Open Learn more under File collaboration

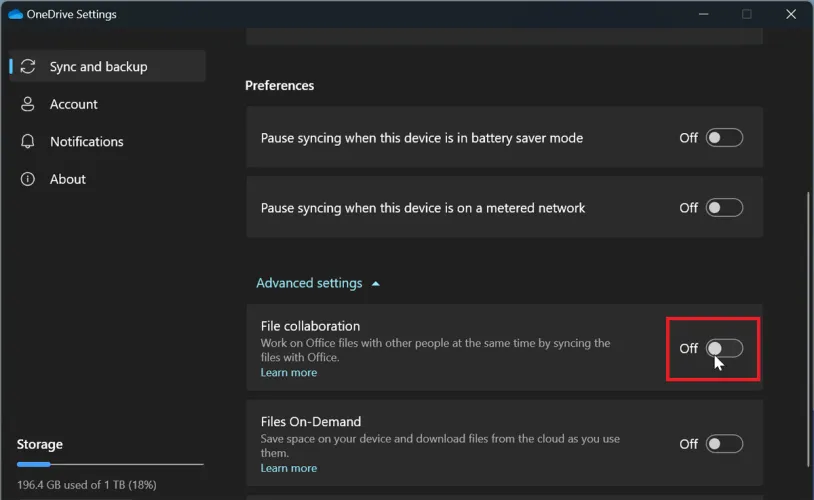(x=288, y=373)
